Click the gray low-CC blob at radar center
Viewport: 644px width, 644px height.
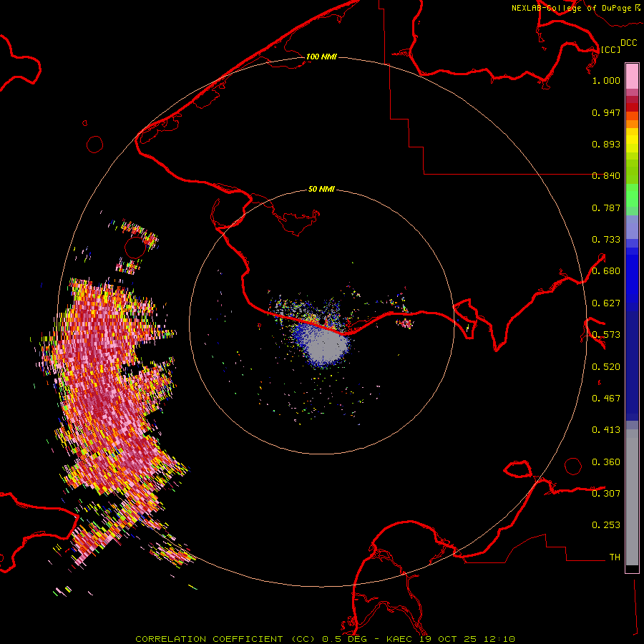[x=328, y=347]
